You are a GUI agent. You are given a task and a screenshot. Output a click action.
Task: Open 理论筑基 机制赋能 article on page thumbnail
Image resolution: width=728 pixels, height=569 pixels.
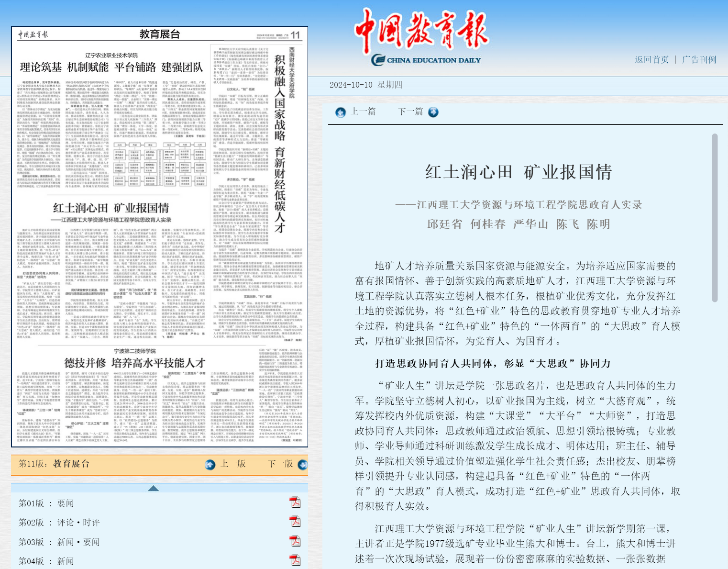(111, 67)
